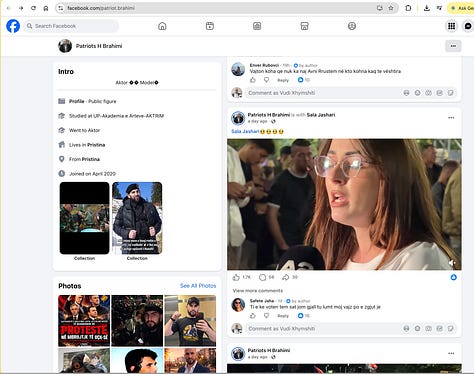Click the browser home button
This screenshot has height=374, width=474.
pos(46,8)
